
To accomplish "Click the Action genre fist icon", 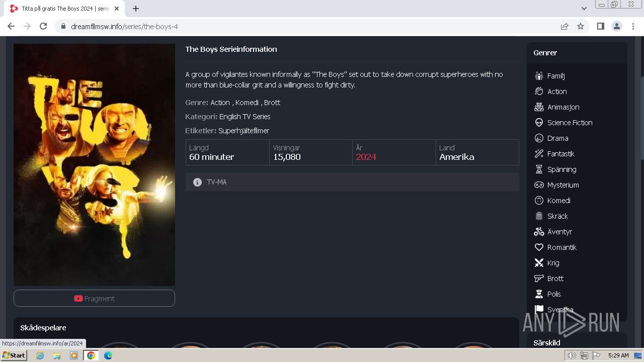I will pyautogui.click(x=539, y=92).
